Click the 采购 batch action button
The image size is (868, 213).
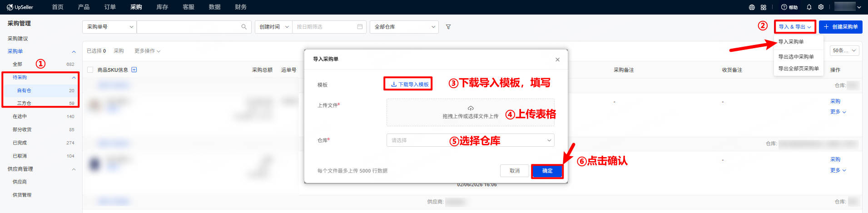[x=119, y=51]
